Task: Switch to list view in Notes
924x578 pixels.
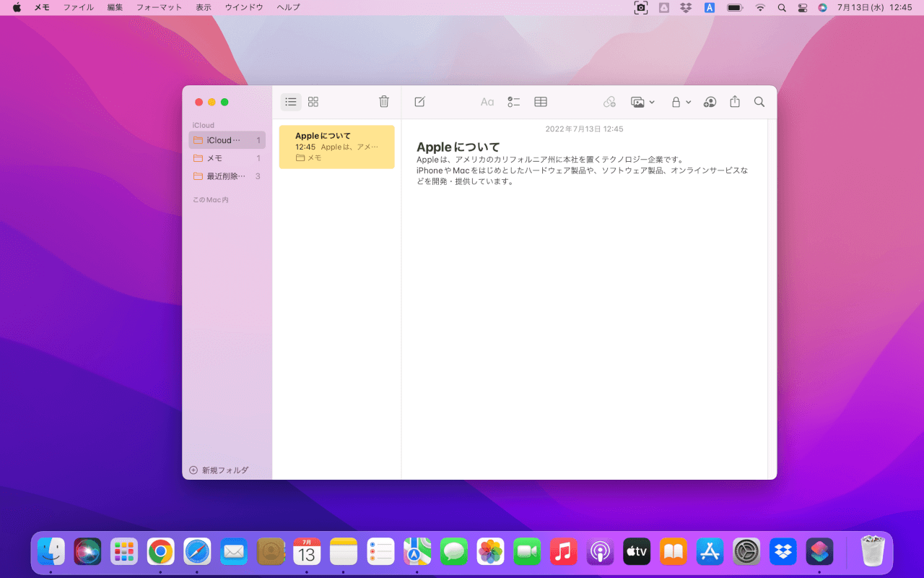Action: coord(291,102)
